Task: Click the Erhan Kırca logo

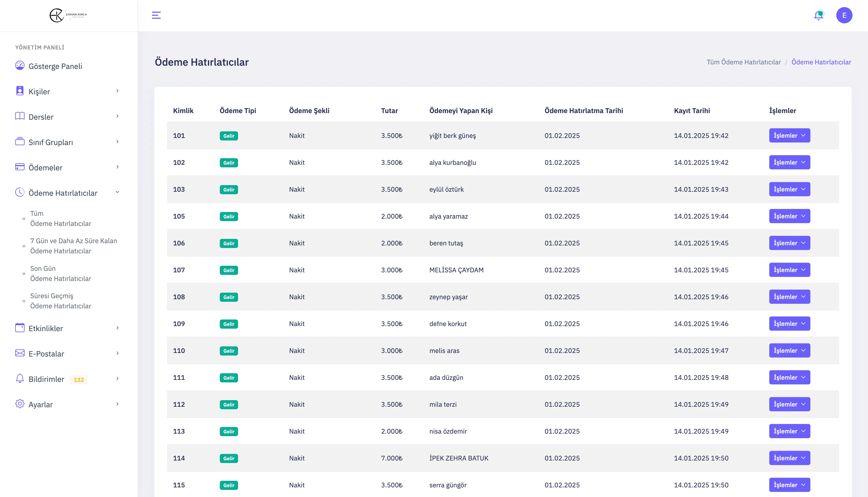Action: click(68, 15)
